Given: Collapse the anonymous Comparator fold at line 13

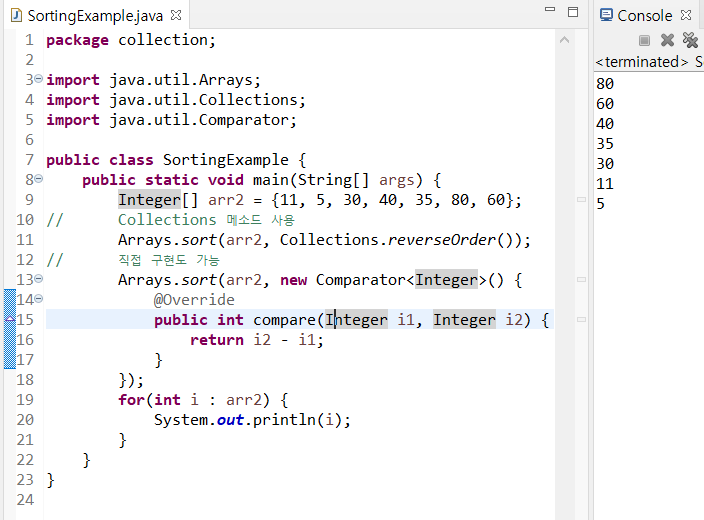Looking at the screenshot, I should [39, 278].
